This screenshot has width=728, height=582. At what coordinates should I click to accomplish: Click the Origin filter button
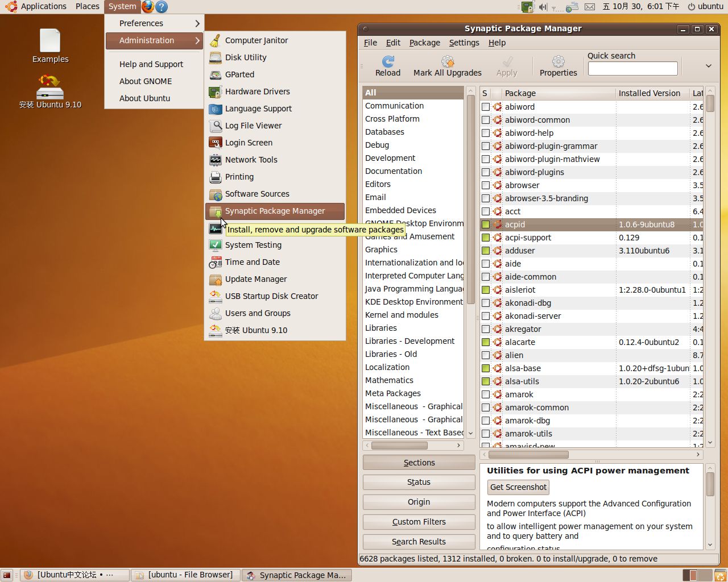tap(419, 502)
